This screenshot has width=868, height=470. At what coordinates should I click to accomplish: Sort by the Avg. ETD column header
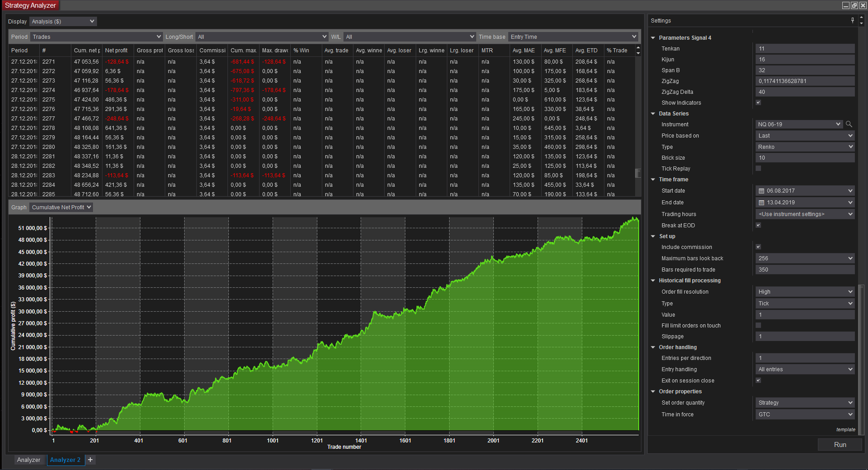tap(587, 50)
